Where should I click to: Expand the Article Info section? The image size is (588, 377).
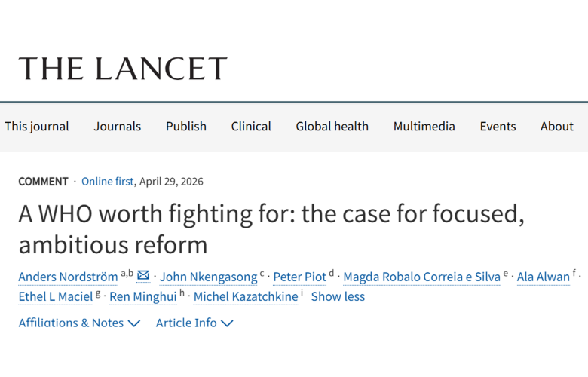coord(194,323)
